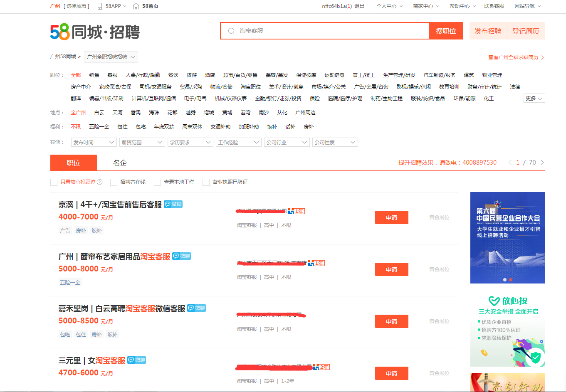Screen dimensions: 566x392
Task: Click the home icon beside 58首页
Action: click(x=136, y=6)
